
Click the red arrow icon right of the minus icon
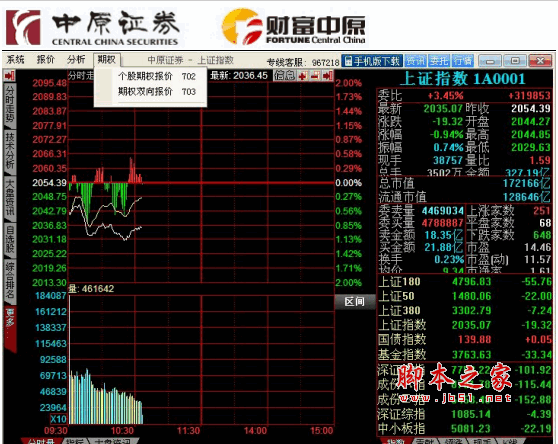[x=328, y=75]
